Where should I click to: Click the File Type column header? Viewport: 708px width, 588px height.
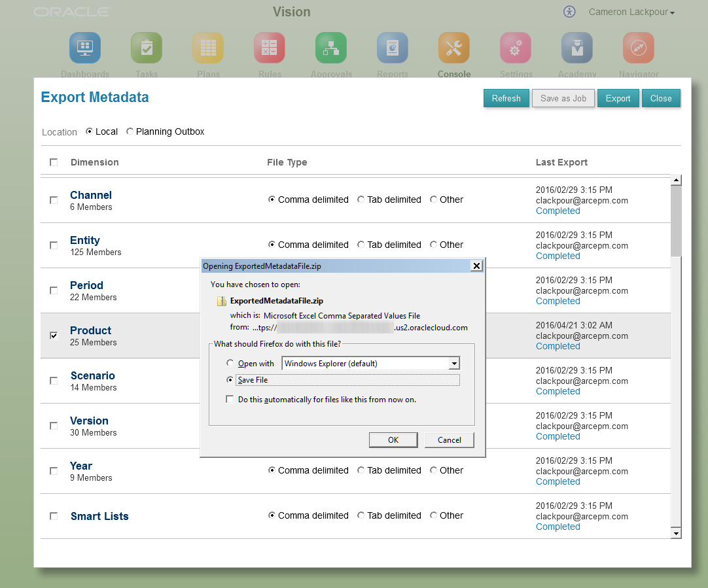pos(287,162)
